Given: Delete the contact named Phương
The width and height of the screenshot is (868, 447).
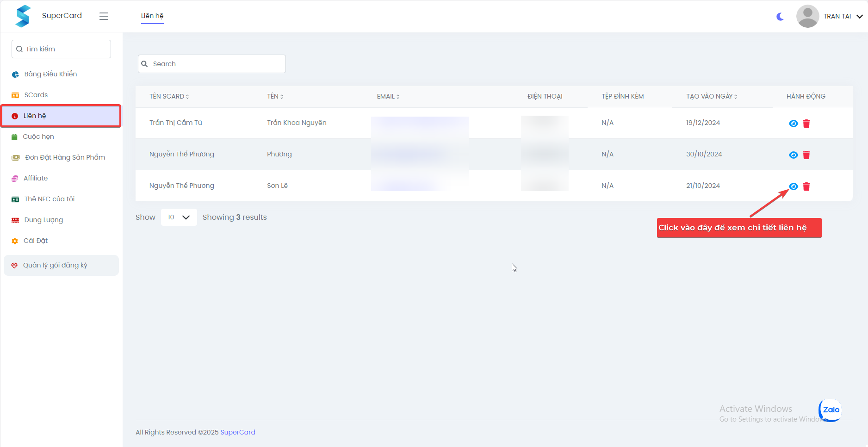Looking at the screenshot, I should [x=806, y=155].
